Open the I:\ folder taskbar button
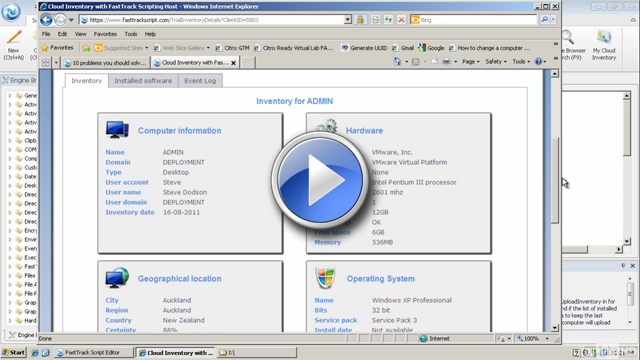The image size is (640, 360). (x=256, y=353)
